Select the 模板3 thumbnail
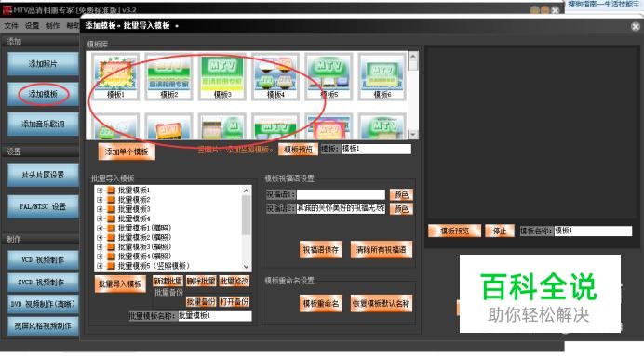Image resolution: width=644 pixels, height=356 pixels. pos(222,76)
